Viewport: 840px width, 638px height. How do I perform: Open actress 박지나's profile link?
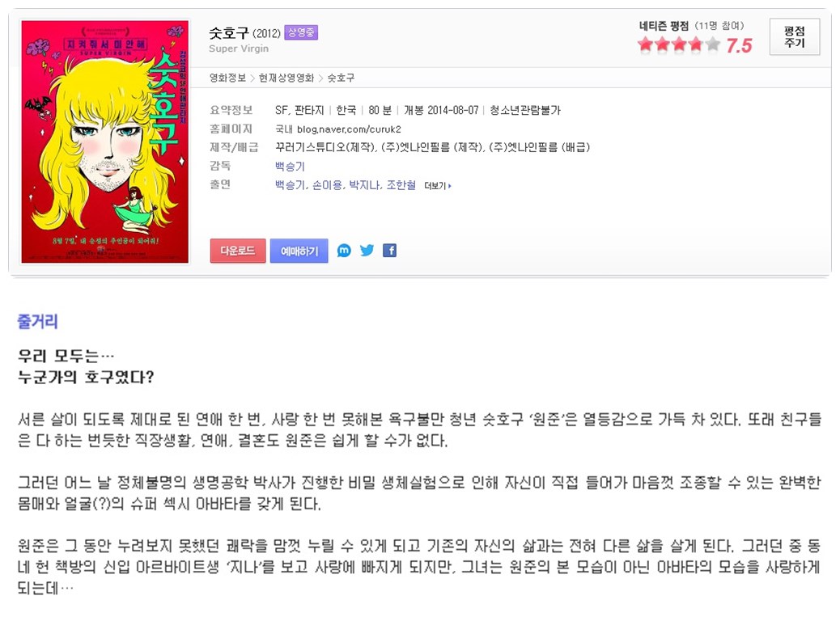(364, 185)
